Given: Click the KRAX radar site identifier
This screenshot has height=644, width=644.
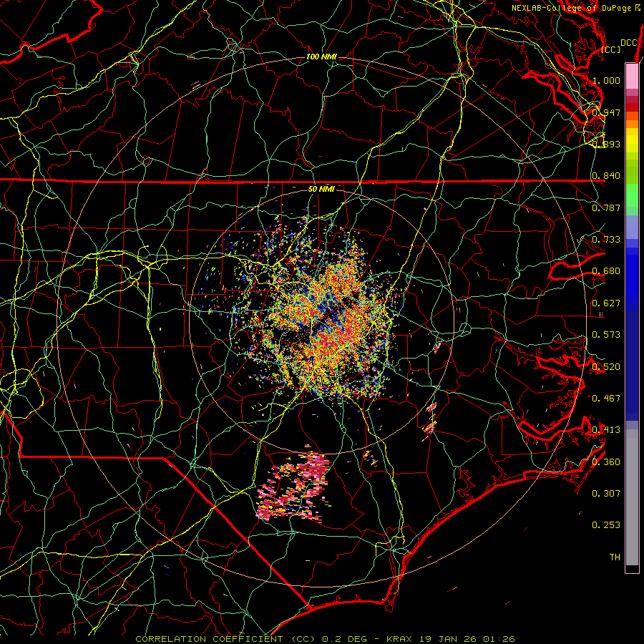Looking at the screenshot, I should [x=400, y=639].
